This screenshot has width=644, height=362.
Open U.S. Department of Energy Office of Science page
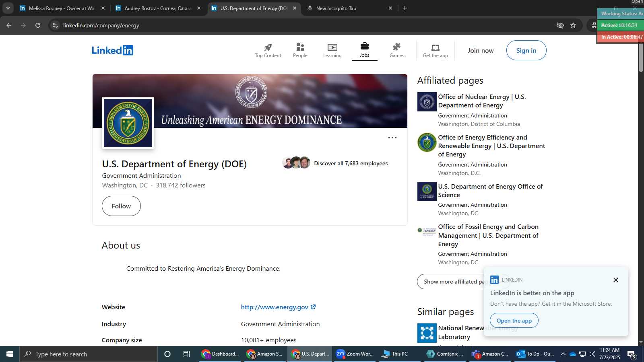point(490,191)
